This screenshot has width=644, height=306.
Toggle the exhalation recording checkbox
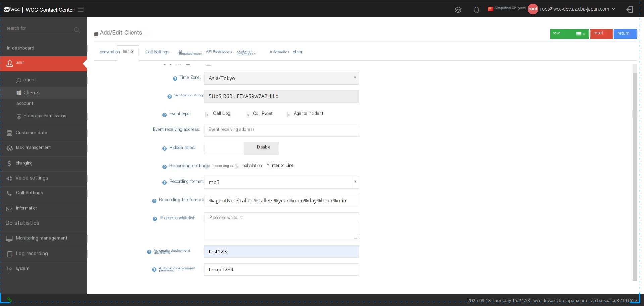(x=238, y=166)
